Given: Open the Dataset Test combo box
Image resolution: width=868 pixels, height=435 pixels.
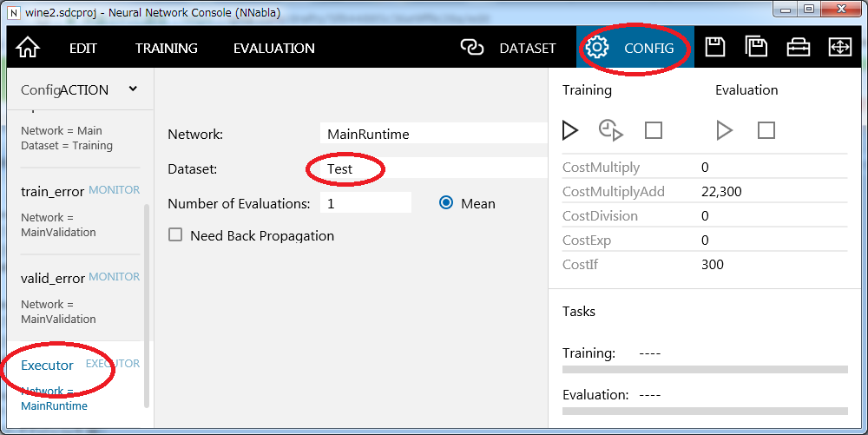Looking at the screenshot, I should point(434,168).
